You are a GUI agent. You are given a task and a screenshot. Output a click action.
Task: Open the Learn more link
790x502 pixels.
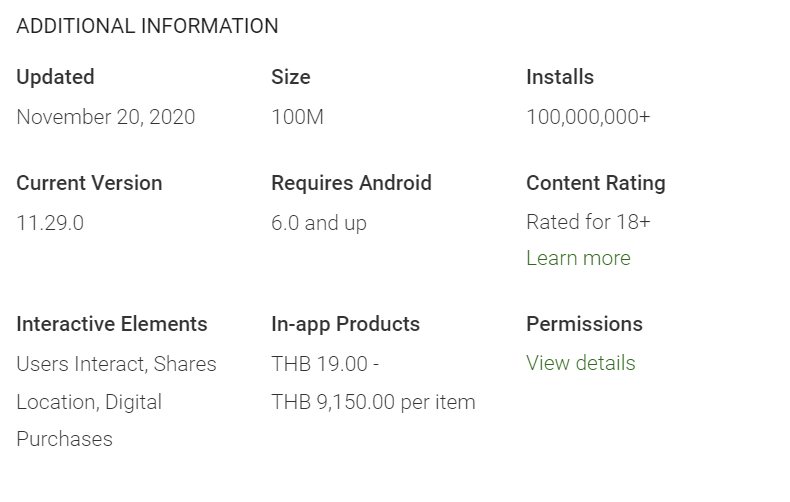point(578,258)
